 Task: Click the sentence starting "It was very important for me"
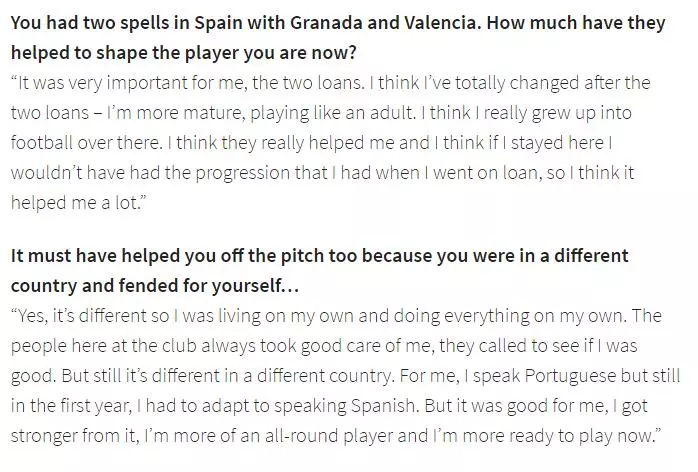(x=191, y=83)
